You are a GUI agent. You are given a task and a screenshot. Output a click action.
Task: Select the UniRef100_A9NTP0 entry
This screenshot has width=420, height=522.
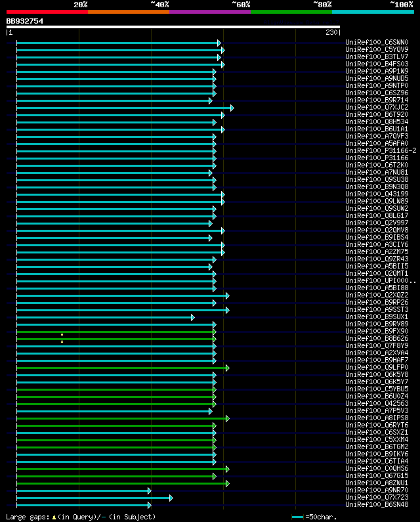[377, 85]
